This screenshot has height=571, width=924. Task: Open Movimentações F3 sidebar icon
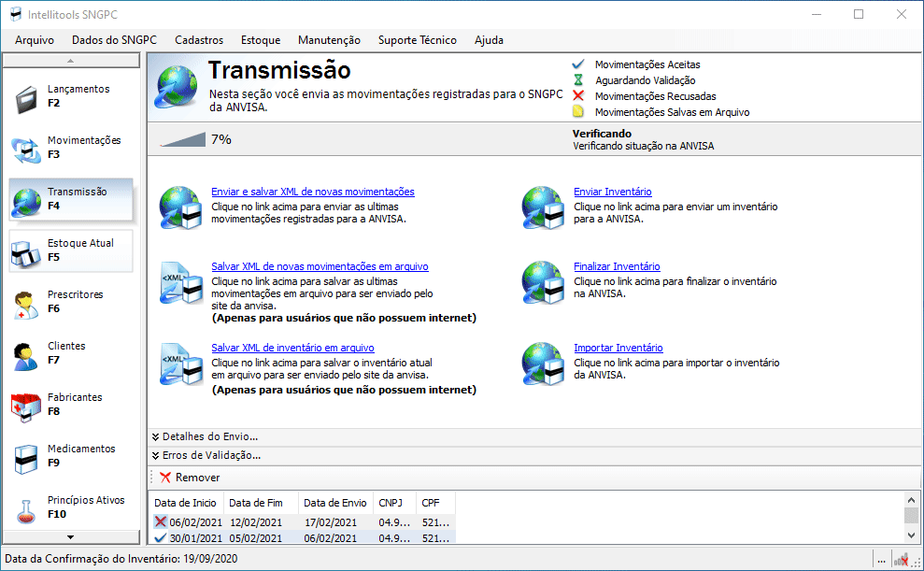click(26, 150)
